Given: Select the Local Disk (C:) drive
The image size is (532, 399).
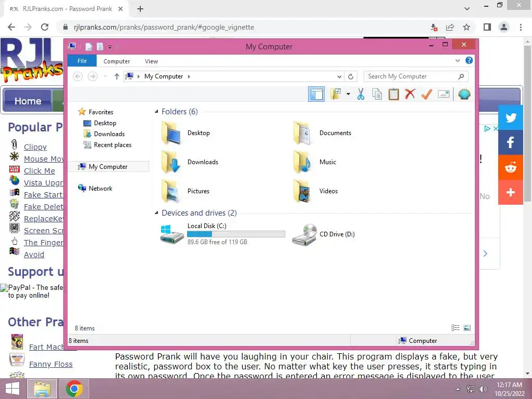Looking at the screenshot, I should coord(222,234).
